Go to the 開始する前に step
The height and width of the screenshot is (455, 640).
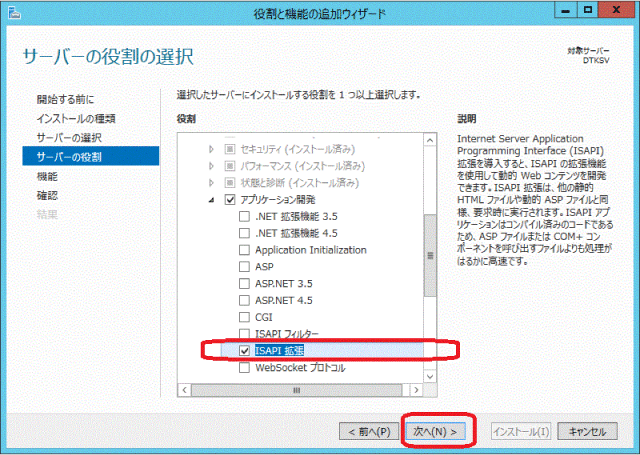pos(65,99)
